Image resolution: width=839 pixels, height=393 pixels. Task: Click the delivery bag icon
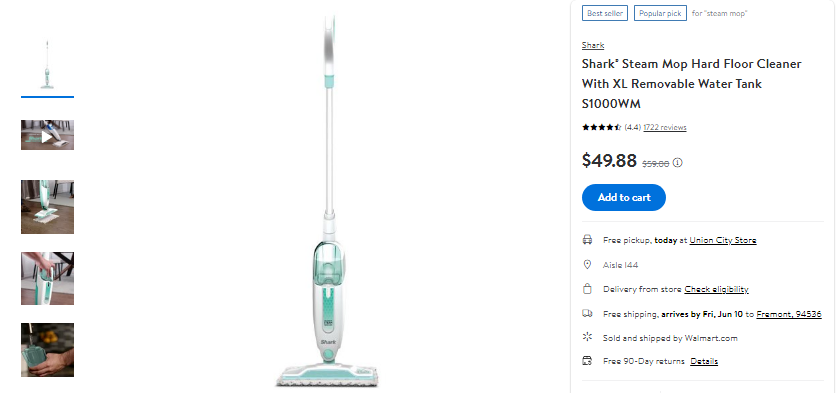pyautogui.click(x=587, y=289)
